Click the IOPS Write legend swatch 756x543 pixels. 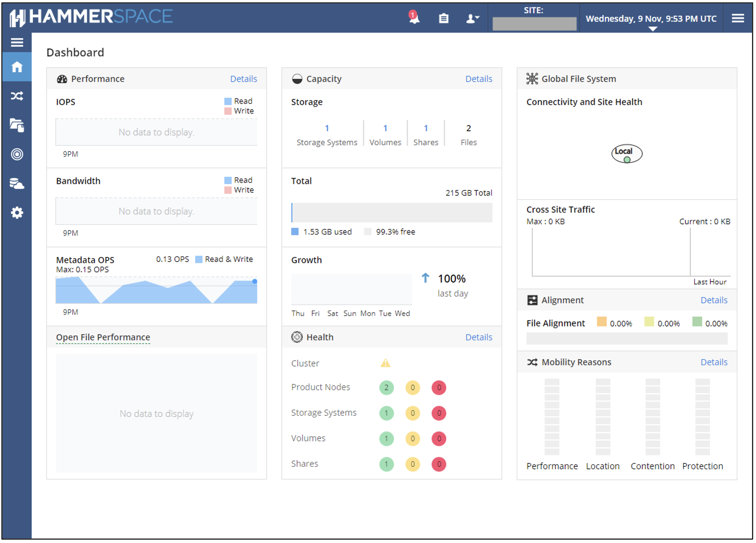[228, 111]
